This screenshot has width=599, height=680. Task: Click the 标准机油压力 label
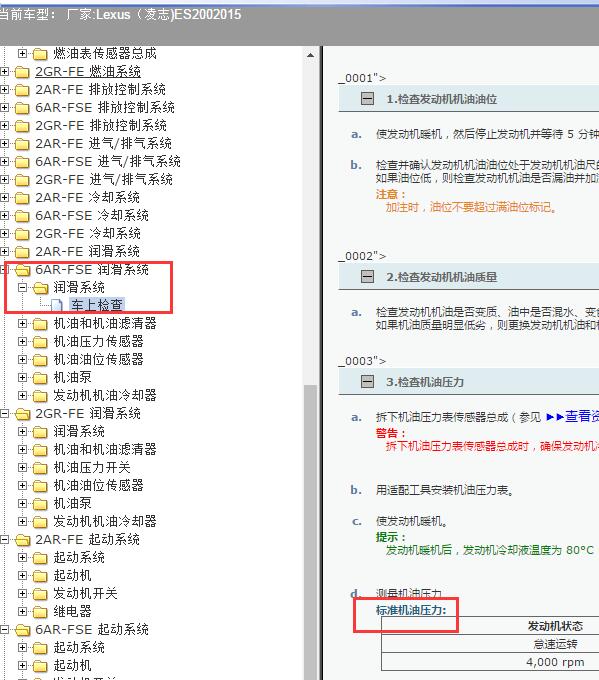pyautogui.click(x=411, y=611)
